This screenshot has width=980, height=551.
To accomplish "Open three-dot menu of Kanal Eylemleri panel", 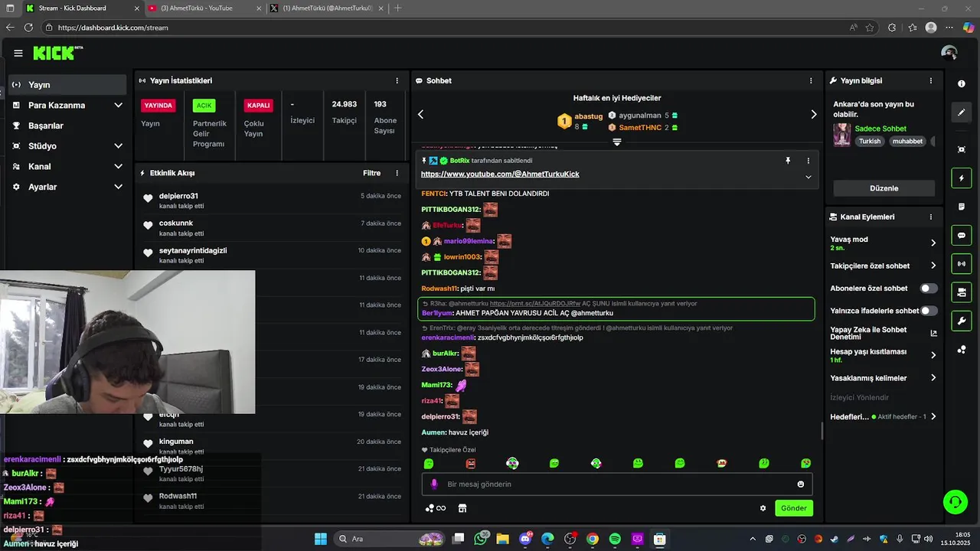I will (x=931, y=217).
